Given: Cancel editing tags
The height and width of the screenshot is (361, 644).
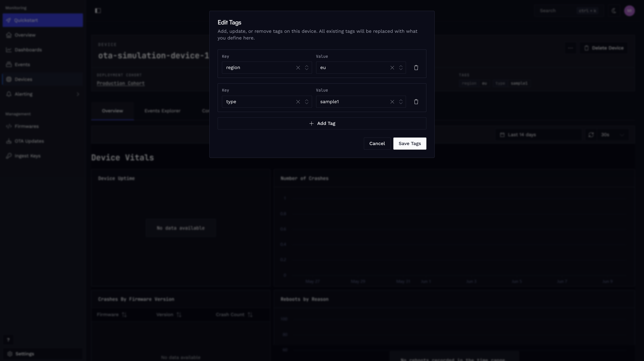Looking at the screenshot, I should [x=377, y=143].
